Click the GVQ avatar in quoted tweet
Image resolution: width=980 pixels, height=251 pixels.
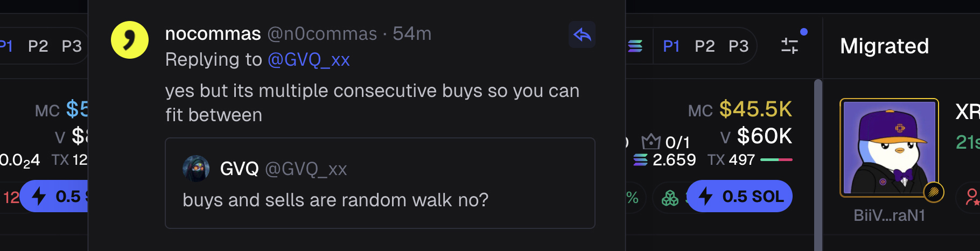point(196,169)
